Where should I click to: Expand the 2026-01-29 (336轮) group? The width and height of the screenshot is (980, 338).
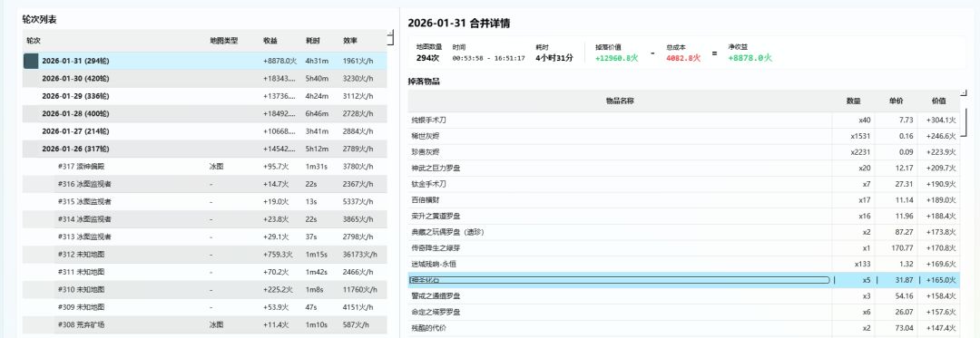point(204,96)
